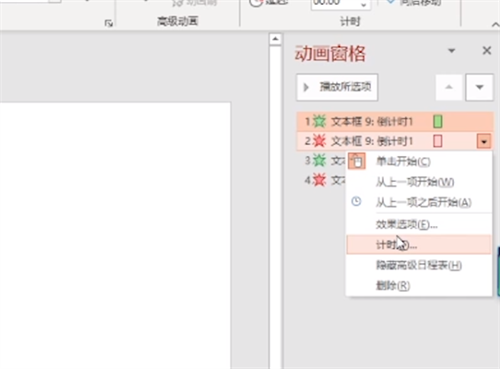Click red exit star of animation 2

tap(319, 141)
